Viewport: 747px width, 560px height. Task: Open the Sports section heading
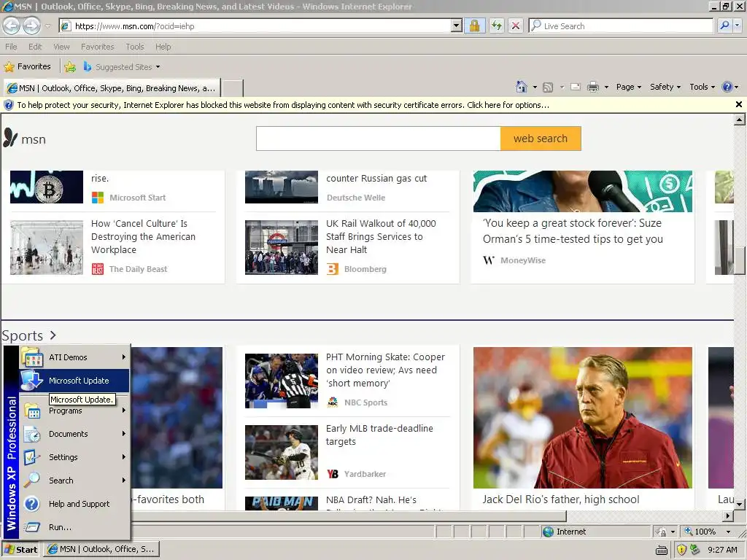28,335
